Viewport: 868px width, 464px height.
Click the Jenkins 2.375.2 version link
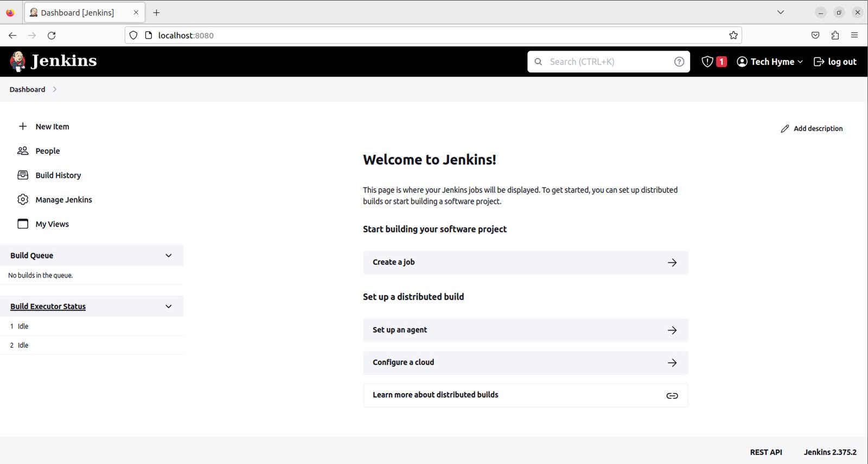830,452
